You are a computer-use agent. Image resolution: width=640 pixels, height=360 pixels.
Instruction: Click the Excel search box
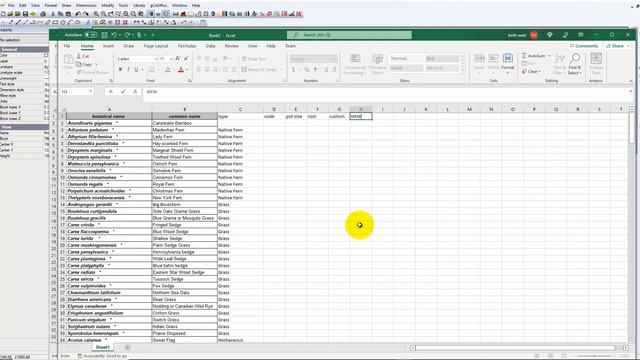pos(349,35)
